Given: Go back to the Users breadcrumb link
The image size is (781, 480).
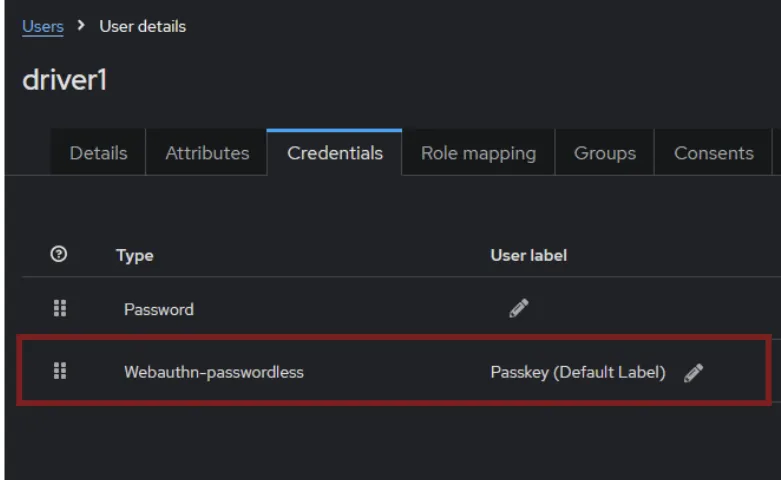Looking at the screenshot, I should (x=43, y=26).
